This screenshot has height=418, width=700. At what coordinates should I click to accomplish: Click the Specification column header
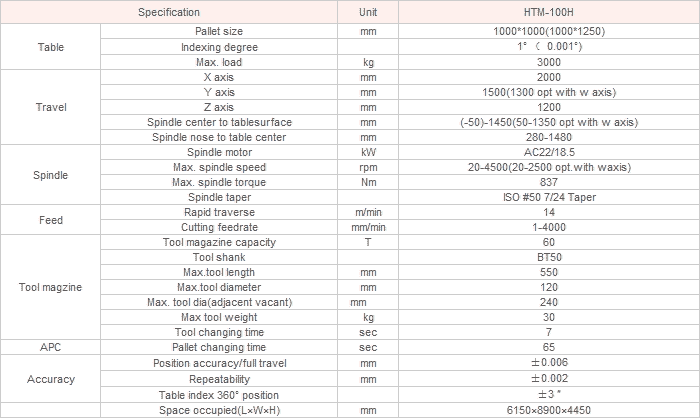click(169, 12)
